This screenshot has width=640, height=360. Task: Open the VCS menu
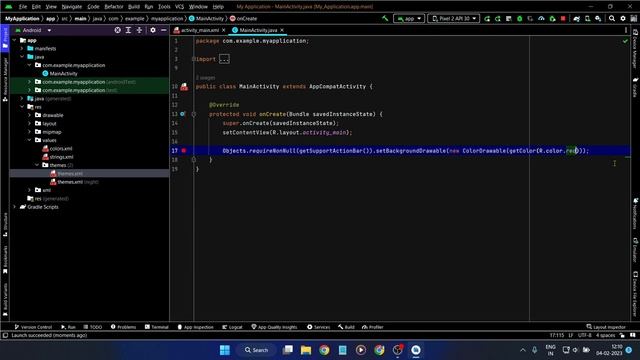[x=180, y=7]
